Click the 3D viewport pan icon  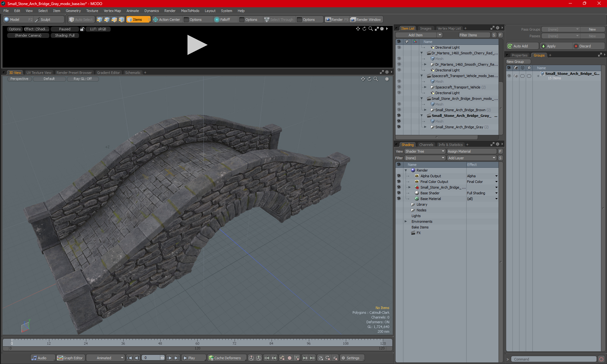pos(363,79)
